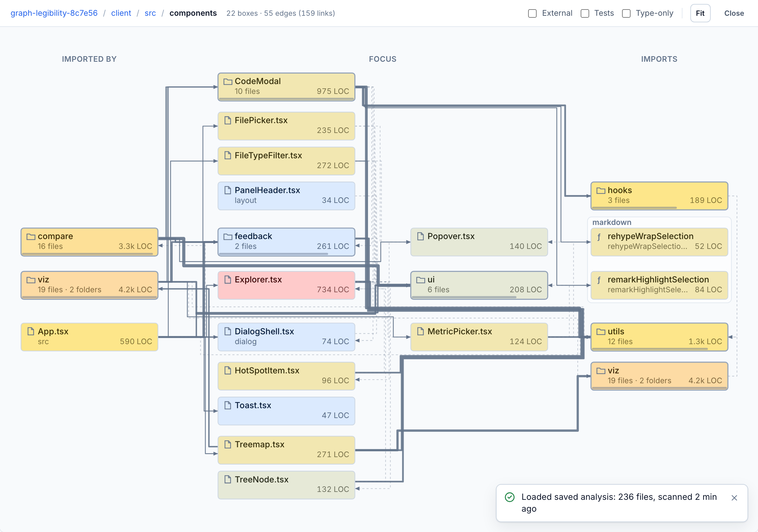Click the FilePicker.tsx file icon
The height and width of the screenshot is (532, 758).
click(x=228, y=120)
